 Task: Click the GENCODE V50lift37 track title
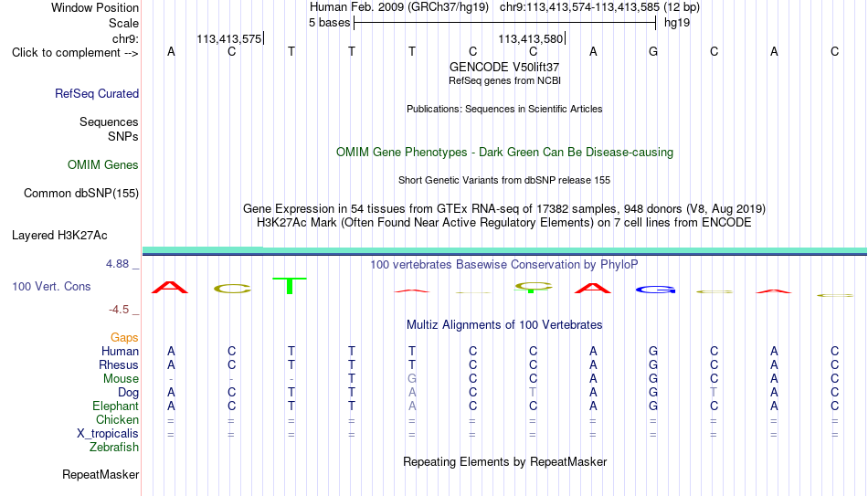pyautogui.click(x=504, y=67)
